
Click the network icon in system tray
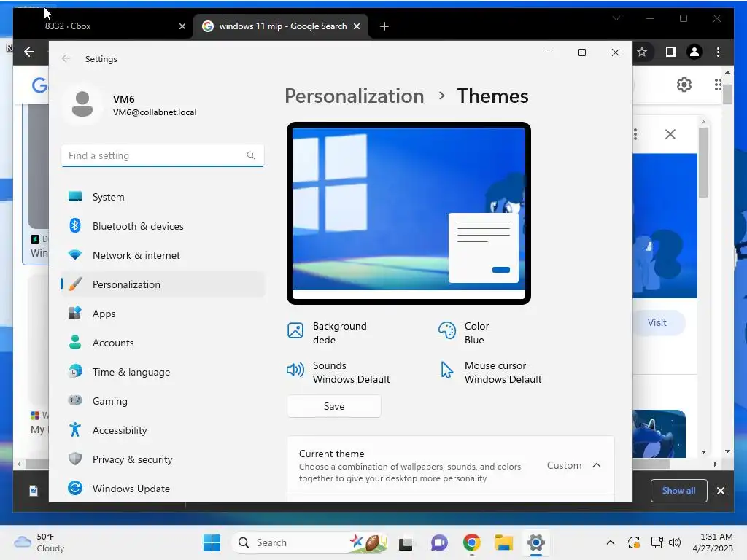click(x=657, y=542)
